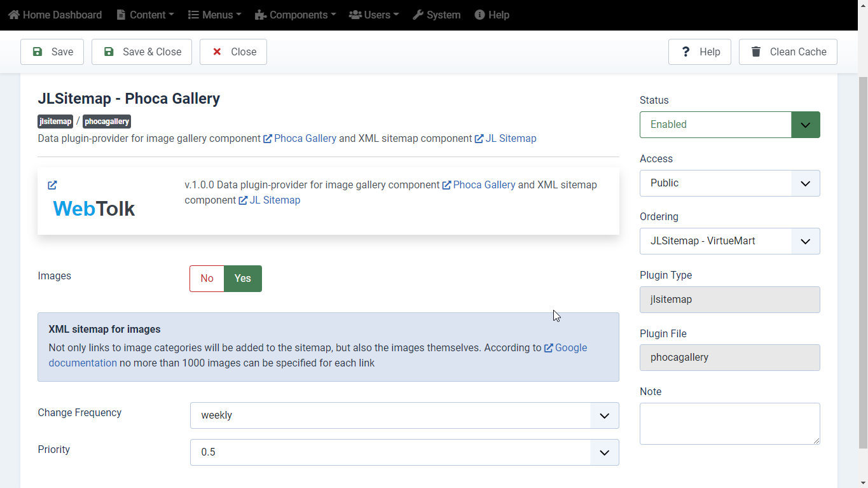Image resolution: width=868 pixels, height=488 pixels.
Task: Click the Plugin Type field jlsitemap
Action: pyautogui.click(x=729, y=300)
